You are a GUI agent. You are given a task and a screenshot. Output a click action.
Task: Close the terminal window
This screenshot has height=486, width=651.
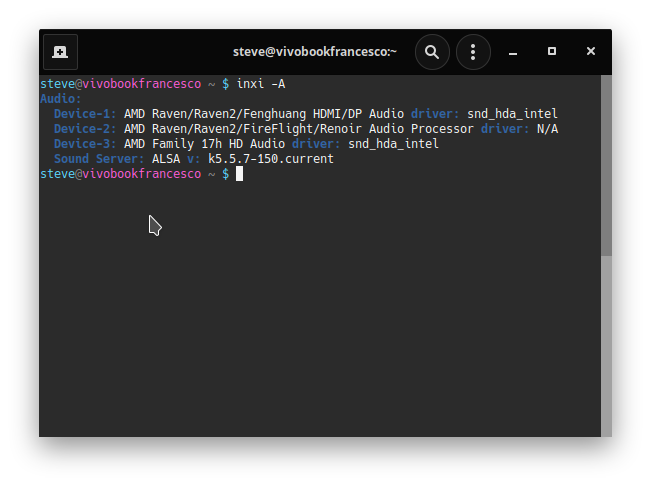591,51
